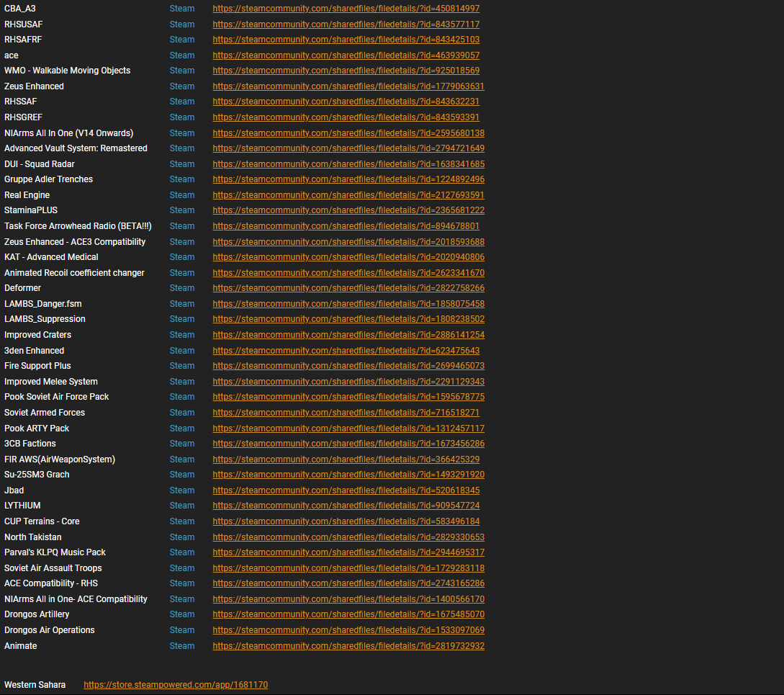Open the CUP Terrains - Core URL
The image size is (784, 695).
(346, 521)
